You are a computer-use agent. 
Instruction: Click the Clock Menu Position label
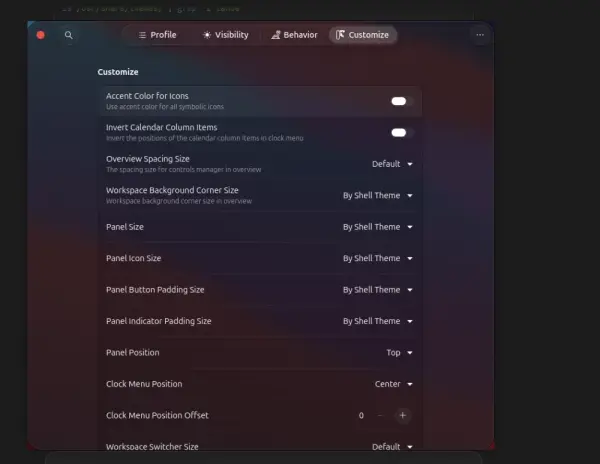tap(144, 384)
